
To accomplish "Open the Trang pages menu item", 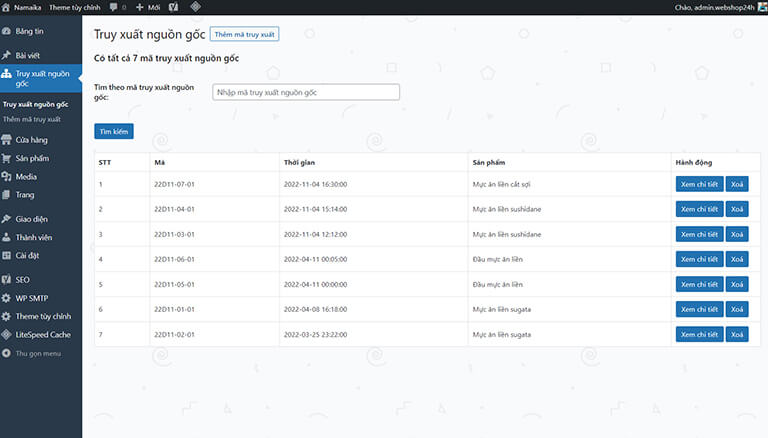I will [24, 194].
